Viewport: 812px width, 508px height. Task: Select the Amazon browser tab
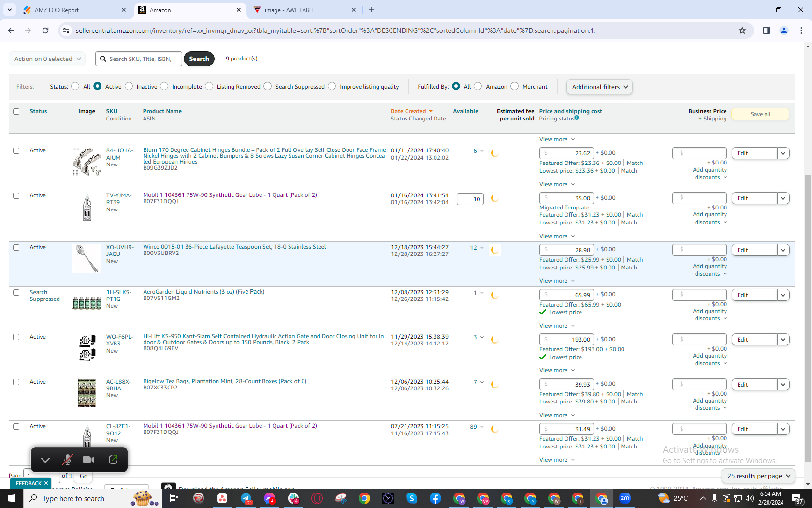(x=189, y=10)
